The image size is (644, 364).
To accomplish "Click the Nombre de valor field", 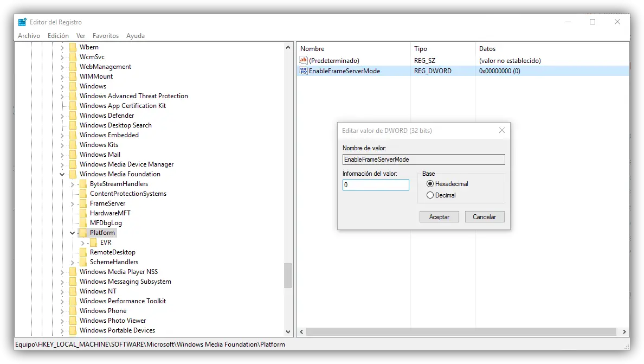I will pyautogui.click(x=423, y=159).
